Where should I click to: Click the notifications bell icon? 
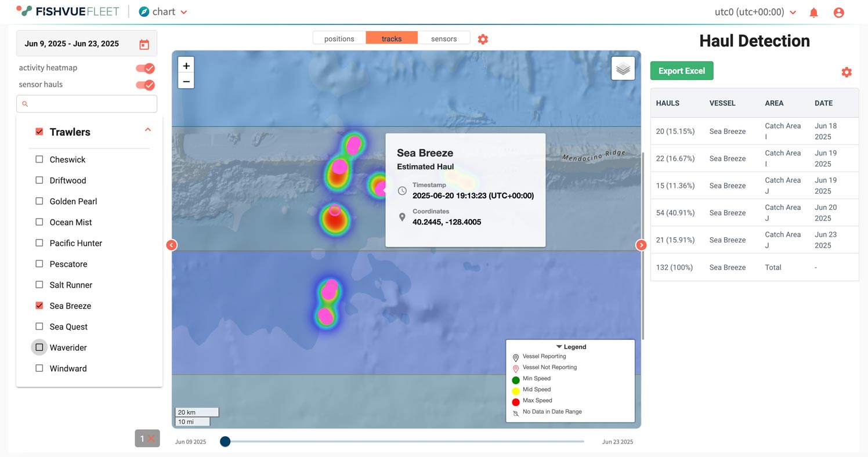coord(813,12)
